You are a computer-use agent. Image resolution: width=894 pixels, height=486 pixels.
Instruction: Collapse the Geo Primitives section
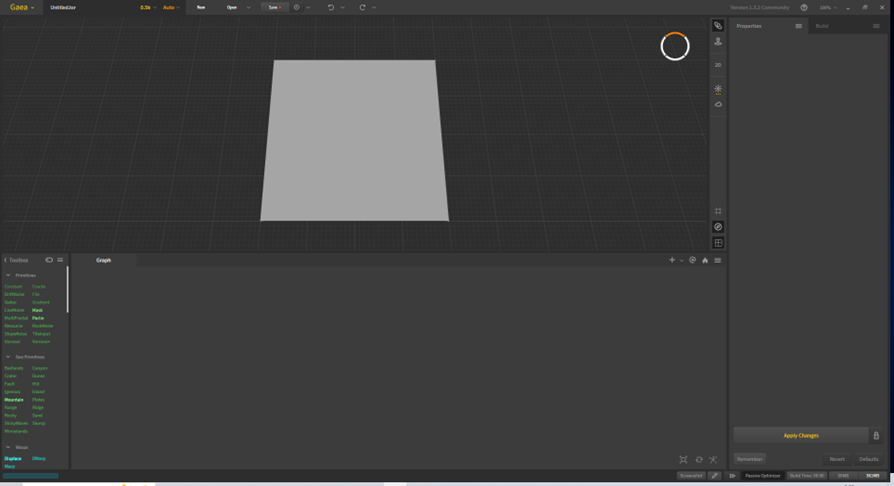[x=8, y=357]
